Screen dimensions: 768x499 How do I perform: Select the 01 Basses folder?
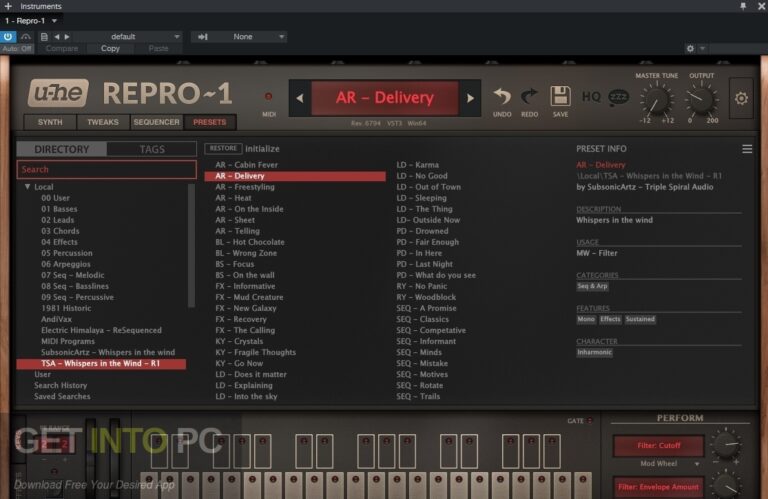(x=59, y=209)
